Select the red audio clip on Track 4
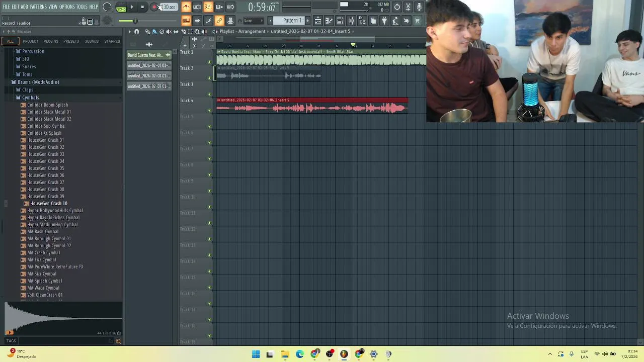The width and height of the screenshot is (644, 362). coord(312,105)
